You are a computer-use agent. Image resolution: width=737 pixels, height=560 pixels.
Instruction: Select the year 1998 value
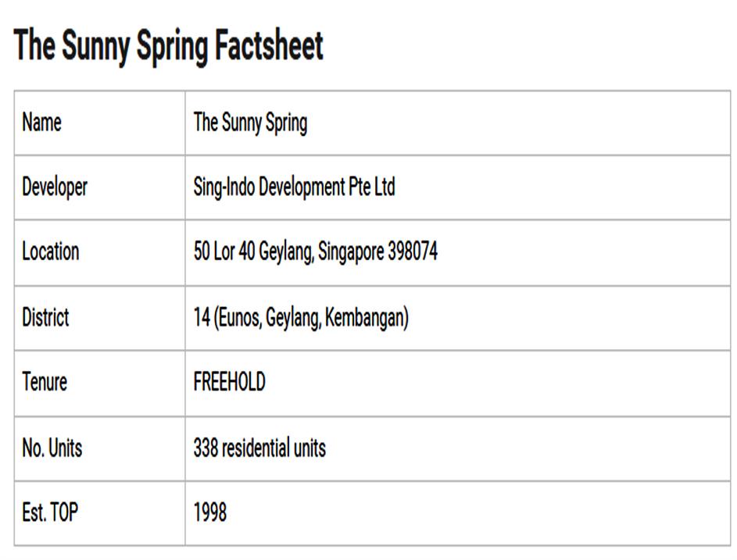click(x=210, y=512)
